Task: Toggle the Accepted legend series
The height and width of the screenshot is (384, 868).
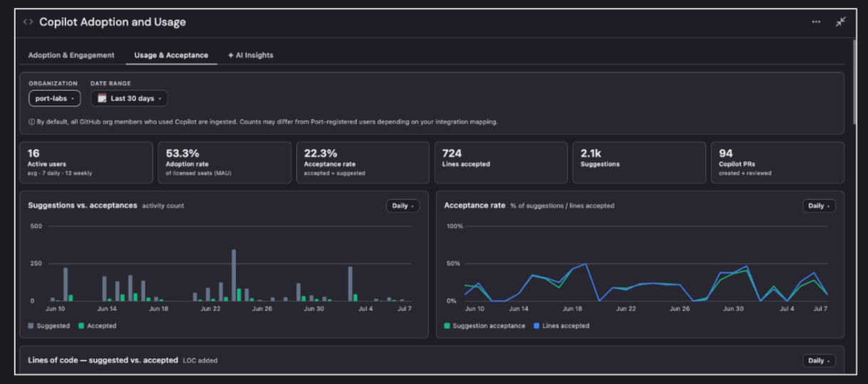Action: [97, 326]
